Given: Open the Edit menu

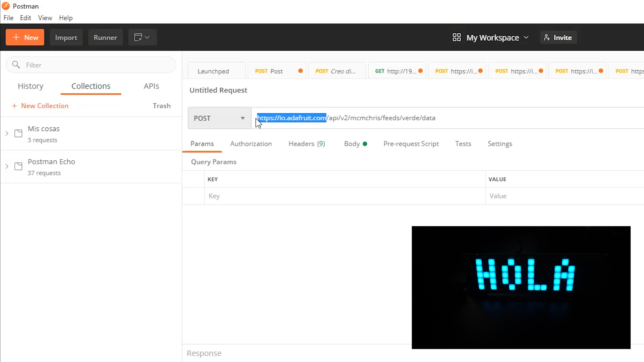Looking at the screenshot, I should (25, 18).
